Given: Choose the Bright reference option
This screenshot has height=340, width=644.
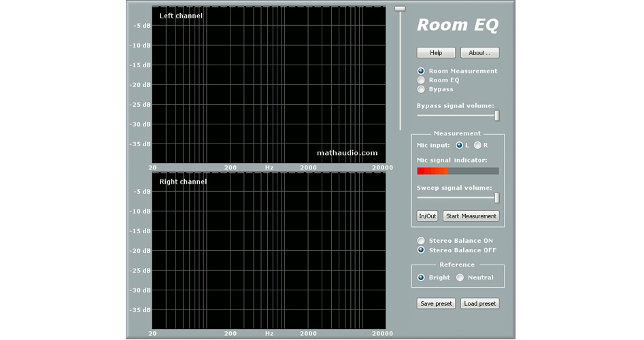Looking at the screenshot, I should 421,277.
